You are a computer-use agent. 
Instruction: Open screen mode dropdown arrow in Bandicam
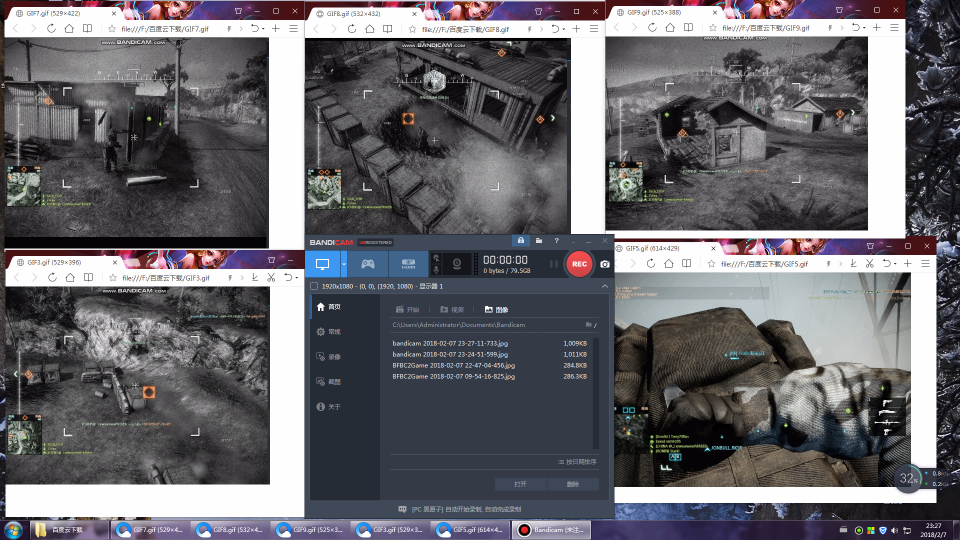pos(344,264)
